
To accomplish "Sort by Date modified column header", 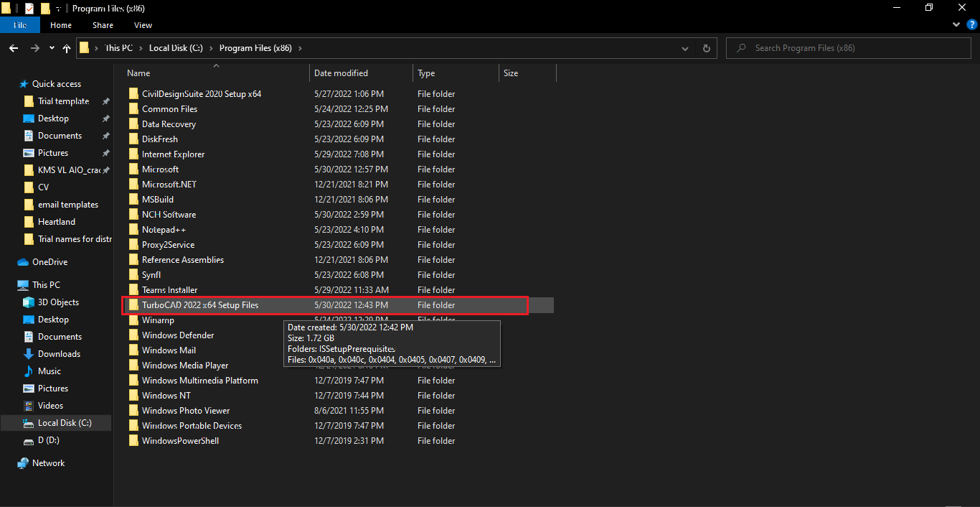I will pyautogui.click(x=362, y=73).
